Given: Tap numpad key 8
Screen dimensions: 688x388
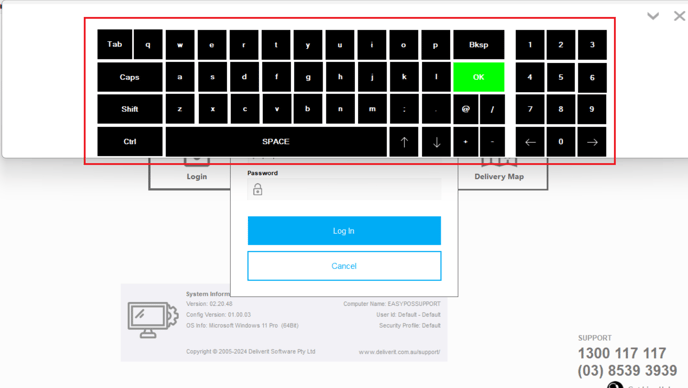Looking at the screenshot, I should [x=561, y=109].
